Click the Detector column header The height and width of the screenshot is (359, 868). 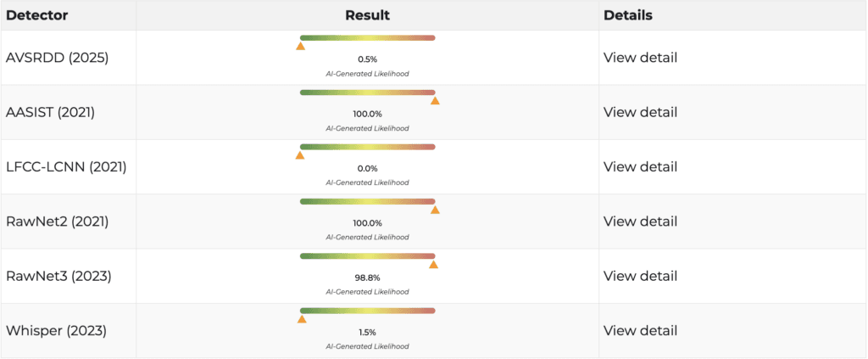tap(37, 15)
